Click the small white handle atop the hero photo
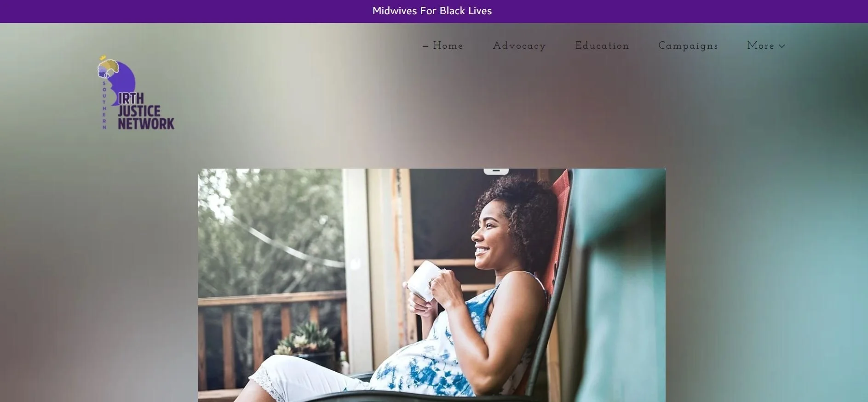The height and width of the screenshot is (402, 868). tap(496, 171)
